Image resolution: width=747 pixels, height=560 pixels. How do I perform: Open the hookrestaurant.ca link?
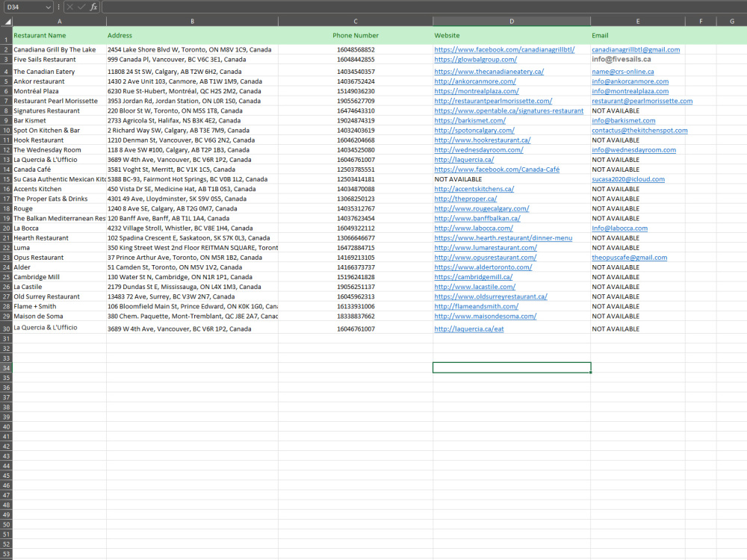coord(482,140)
